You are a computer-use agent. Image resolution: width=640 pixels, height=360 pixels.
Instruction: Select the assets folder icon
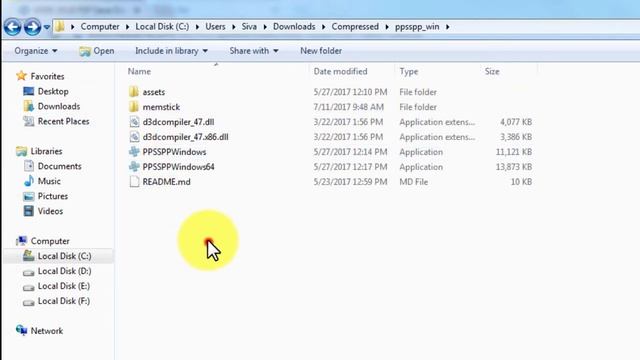point(134,92)
